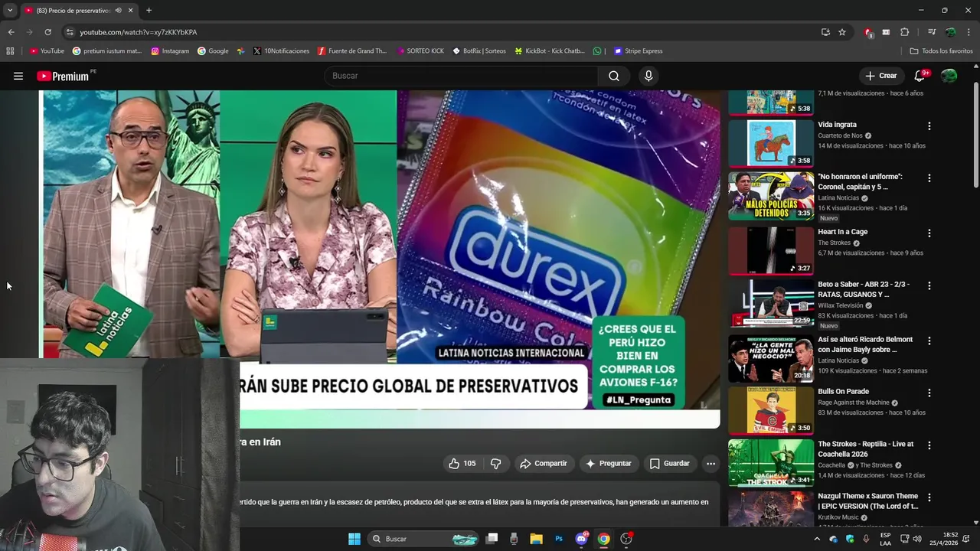Open options for Bulls On Parade
The height and width of the screenshot is (551, 980).
coord(929,393)
